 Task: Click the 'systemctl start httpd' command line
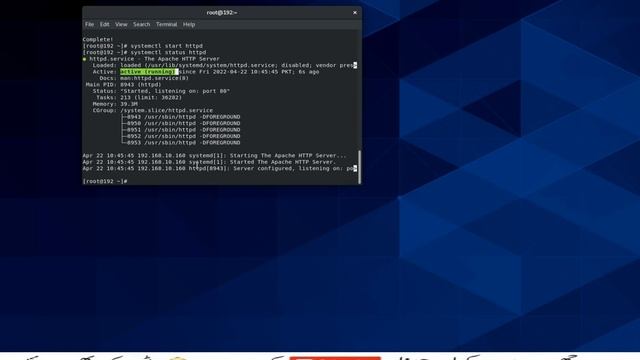142,46
